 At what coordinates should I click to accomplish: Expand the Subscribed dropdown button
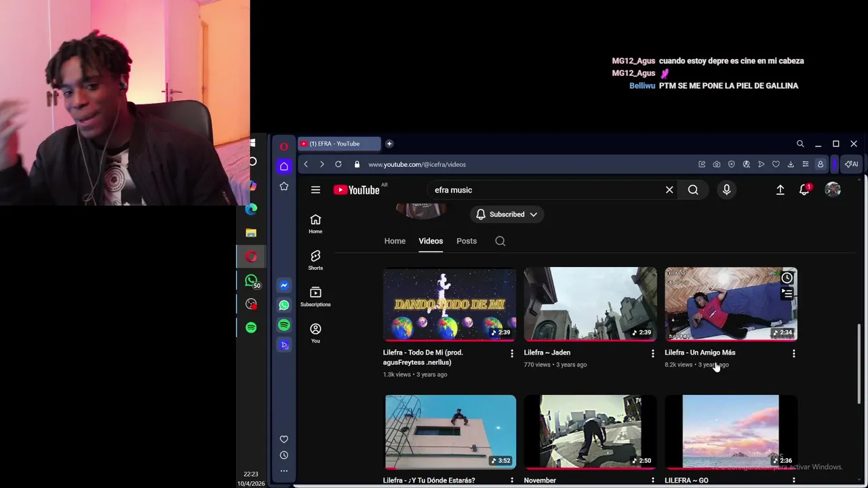(x=507, y=214)
